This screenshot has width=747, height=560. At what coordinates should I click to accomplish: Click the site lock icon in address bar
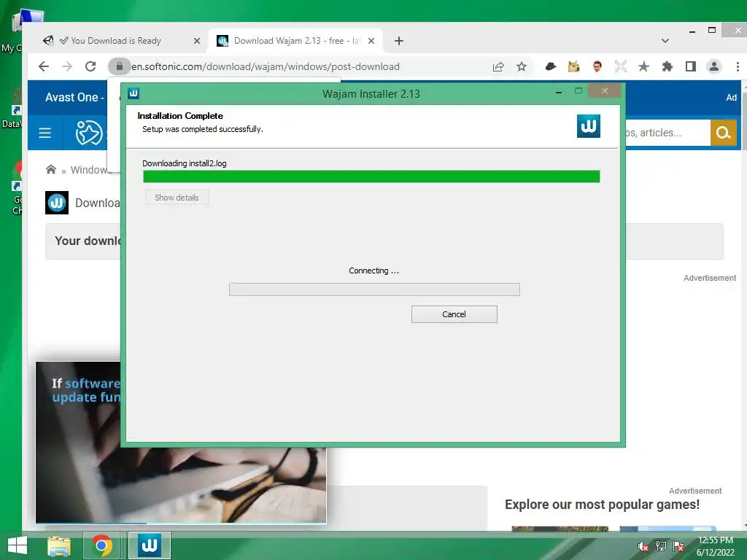[120, 66]
